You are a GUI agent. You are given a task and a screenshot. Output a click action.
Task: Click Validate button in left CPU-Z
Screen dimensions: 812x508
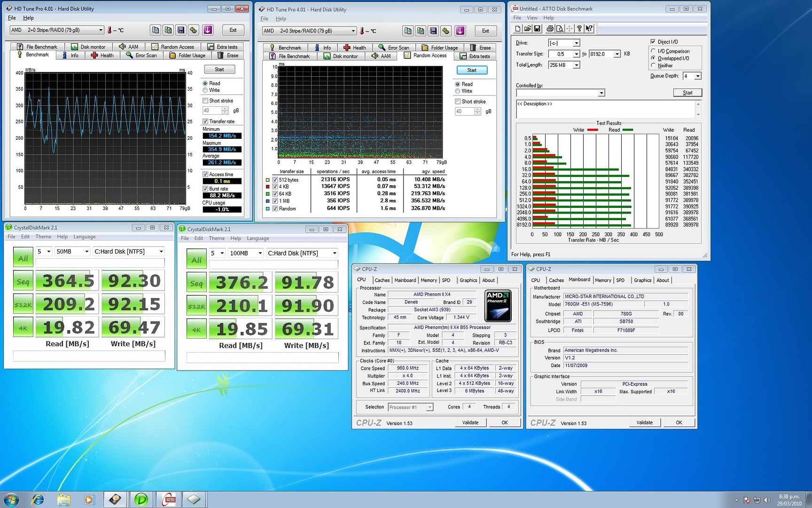470,422
